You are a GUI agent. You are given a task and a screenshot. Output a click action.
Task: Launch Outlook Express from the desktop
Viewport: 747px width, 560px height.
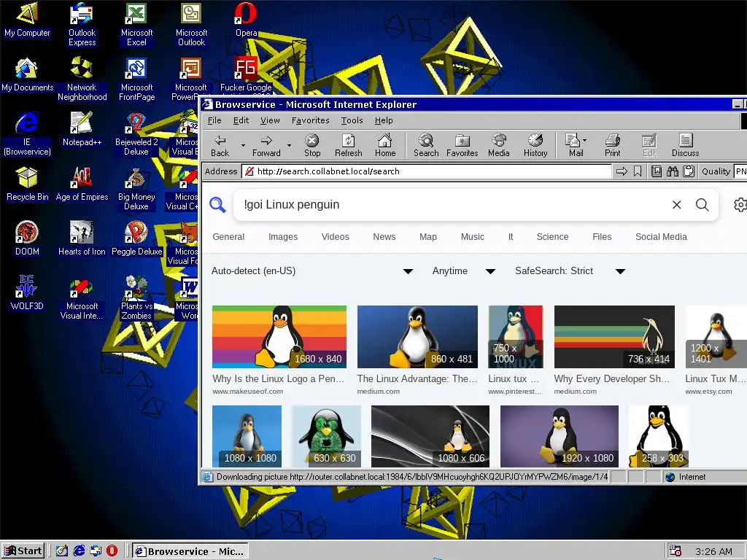pos(82,24)
